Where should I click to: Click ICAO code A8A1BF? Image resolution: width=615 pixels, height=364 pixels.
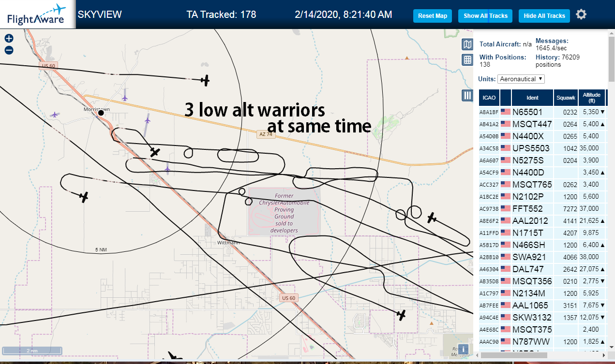489,112
